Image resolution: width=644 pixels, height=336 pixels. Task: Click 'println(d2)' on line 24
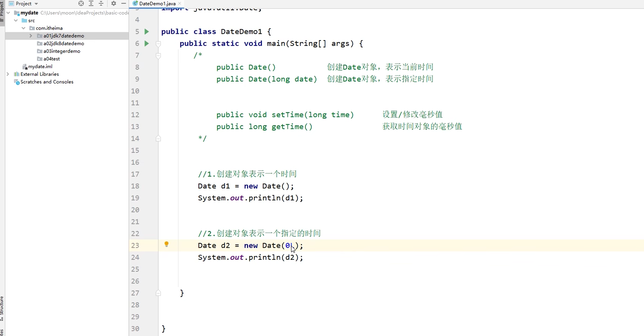click(x=273, y=257)
